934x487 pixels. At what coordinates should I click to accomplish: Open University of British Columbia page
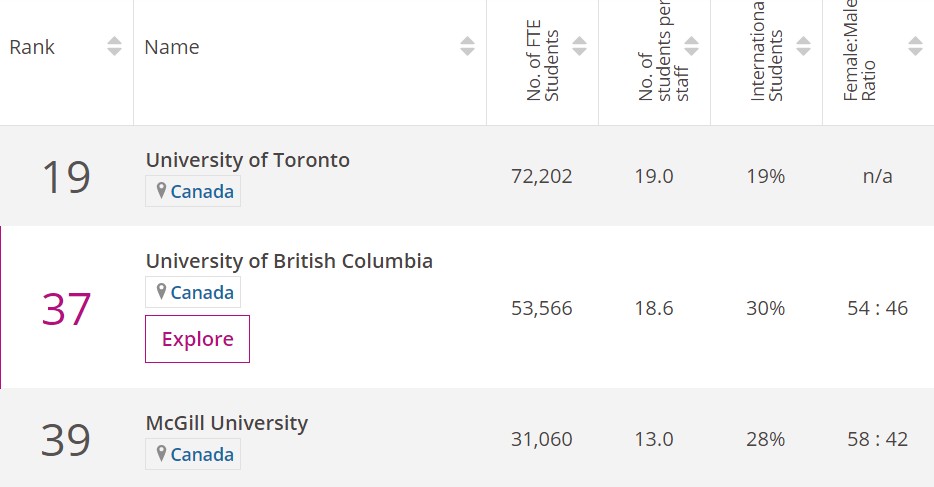[289, 261]
